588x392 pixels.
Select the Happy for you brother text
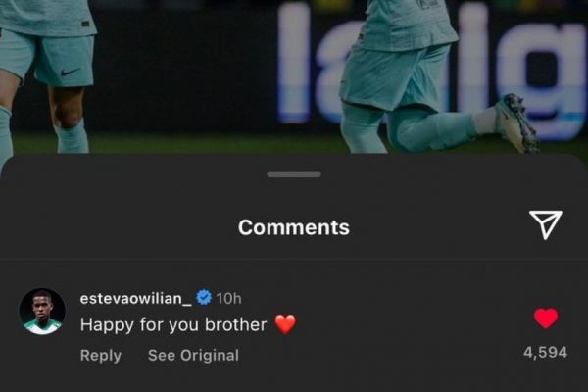173,324
